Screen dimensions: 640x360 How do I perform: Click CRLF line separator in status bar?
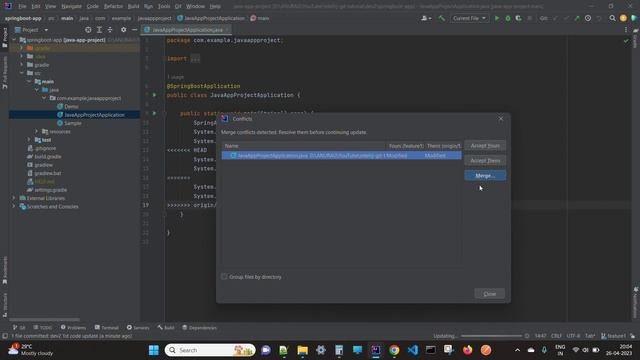[556, 336]
